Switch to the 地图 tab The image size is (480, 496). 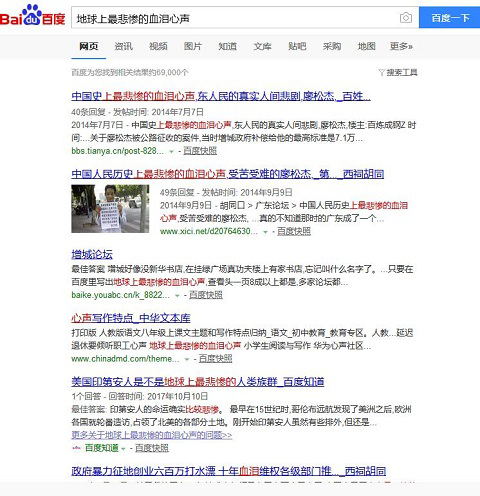pos(366,46)
